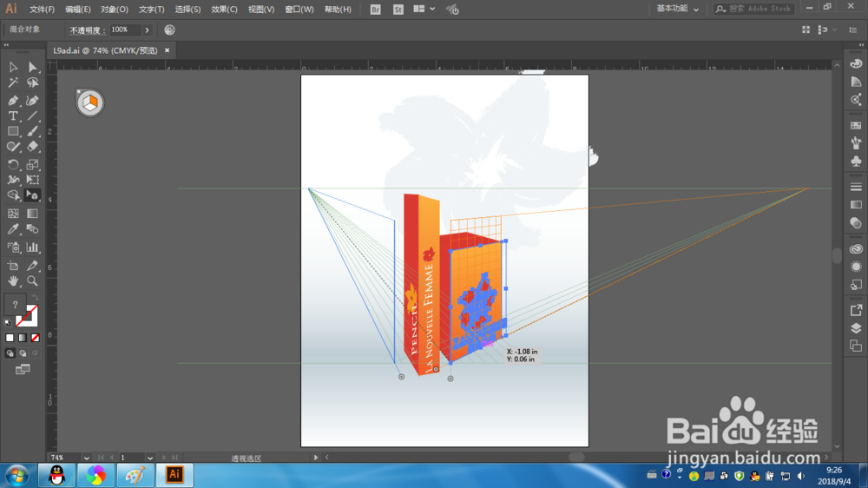Switch to Draw Normal mode
This screenshot has width=868, height=488.
[x=10, y=353]
